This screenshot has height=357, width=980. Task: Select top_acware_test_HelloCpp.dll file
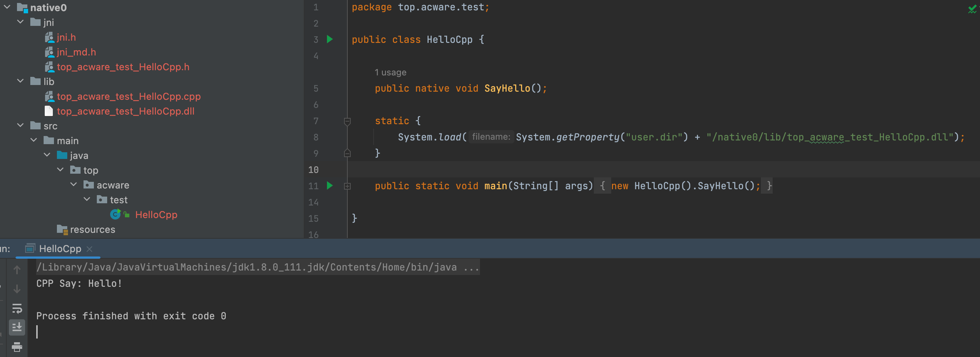[126, 111]
